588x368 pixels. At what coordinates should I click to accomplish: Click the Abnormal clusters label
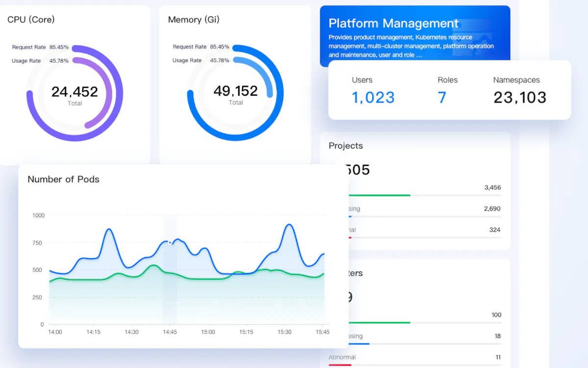click(x=342, y=357)
